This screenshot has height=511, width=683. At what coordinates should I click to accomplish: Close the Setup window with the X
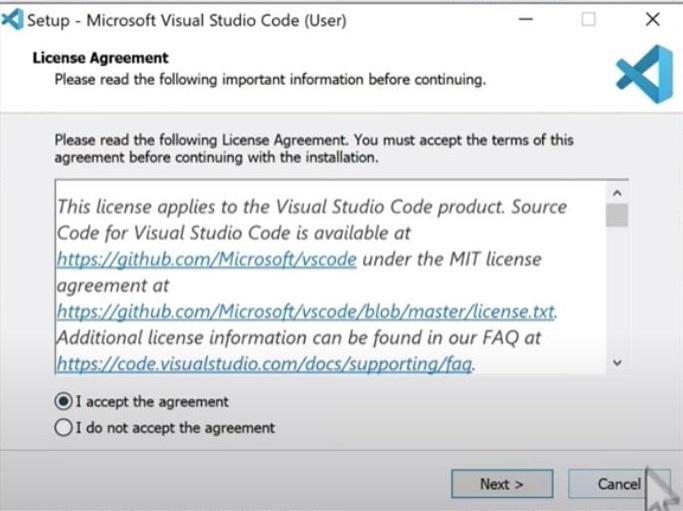[652, 19]
